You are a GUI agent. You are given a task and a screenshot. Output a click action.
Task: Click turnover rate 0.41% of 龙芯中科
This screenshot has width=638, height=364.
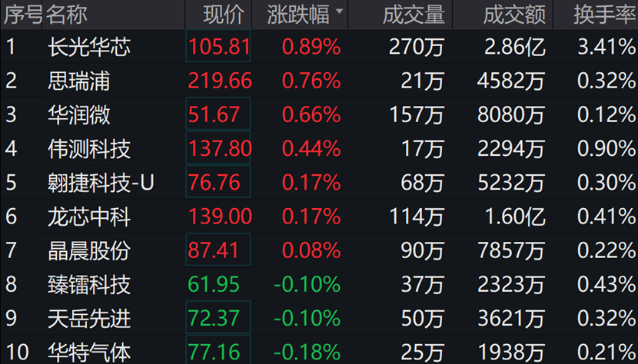pos(606,217)
